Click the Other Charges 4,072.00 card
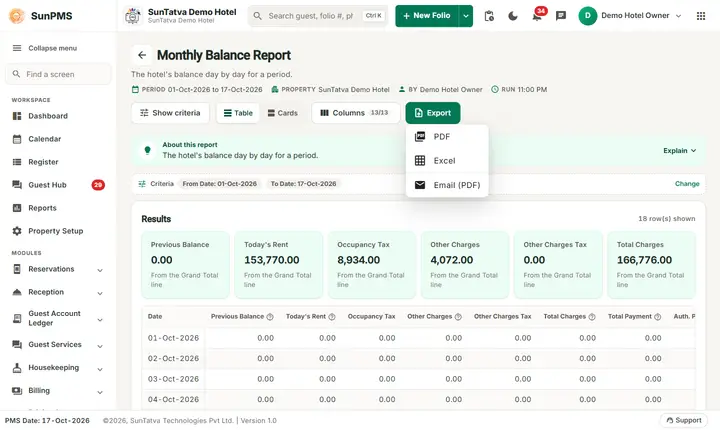 465,265
